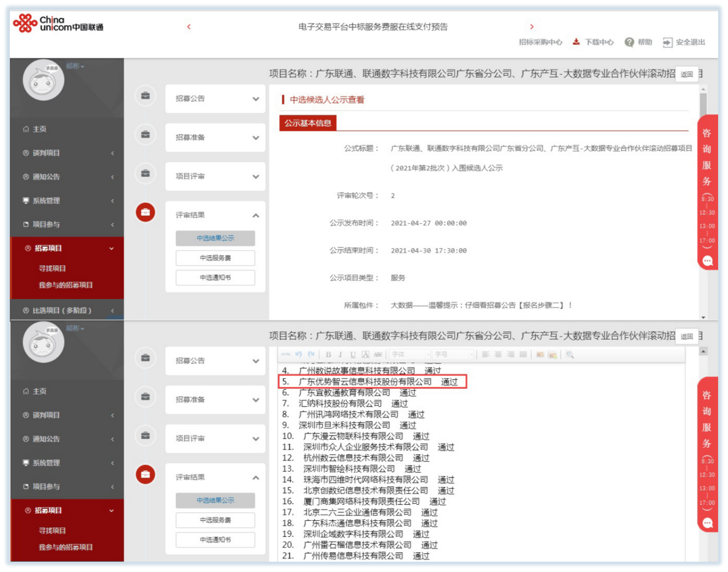Undo via the editor toolbar arrow
The height and width of the screenshot is (572, 728).
(299, 354)
